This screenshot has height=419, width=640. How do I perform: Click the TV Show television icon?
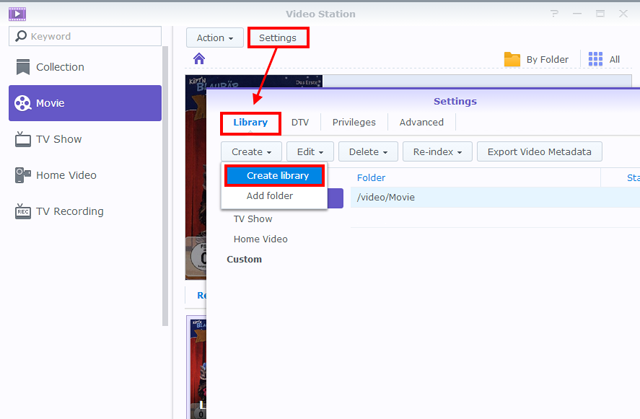[x=23, y=139]
